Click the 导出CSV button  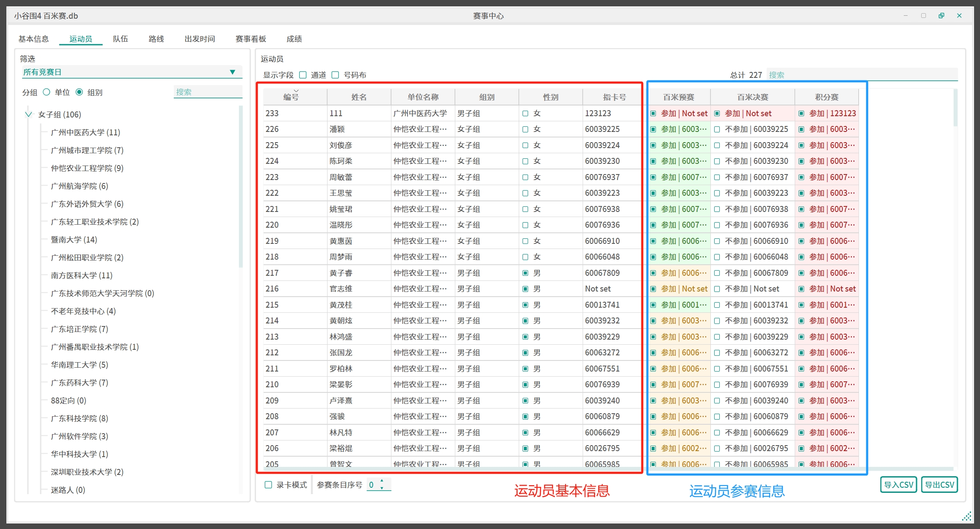[x=939, y=485]
